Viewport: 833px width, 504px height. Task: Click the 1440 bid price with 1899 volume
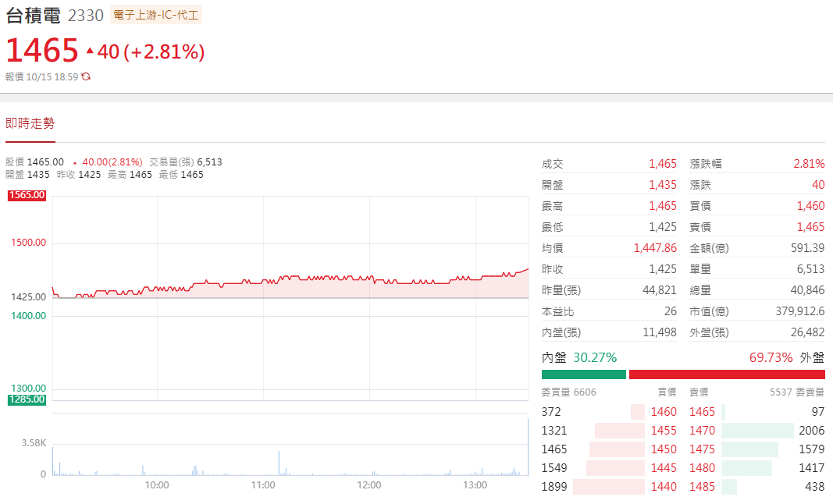[663, 487]
